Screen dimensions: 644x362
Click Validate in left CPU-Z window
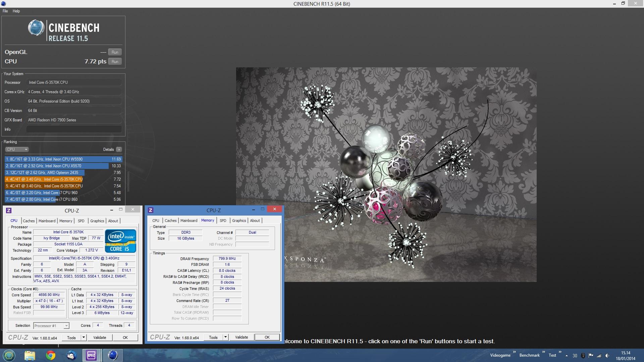click(100, 338)
